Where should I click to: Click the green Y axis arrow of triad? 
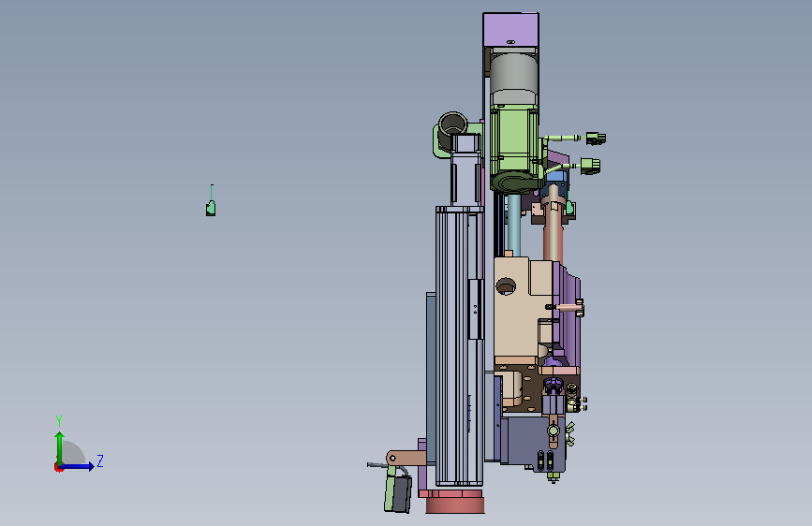click(60, 448)
